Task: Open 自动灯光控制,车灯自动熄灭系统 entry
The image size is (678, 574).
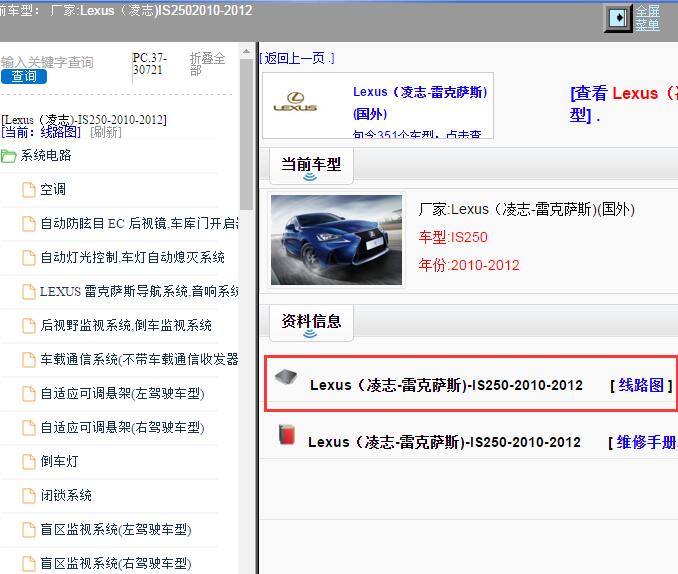Action: 132,257
